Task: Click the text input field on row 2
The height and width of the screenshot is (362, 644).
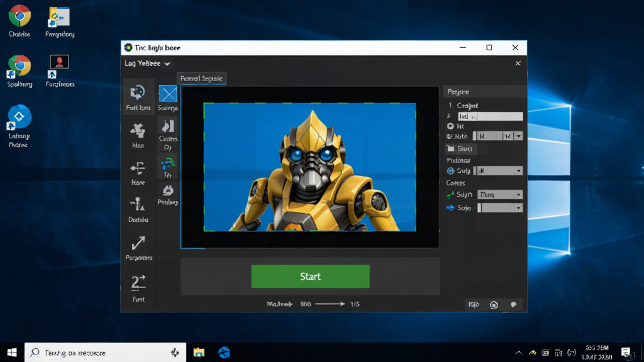Action: click(491, 116)
